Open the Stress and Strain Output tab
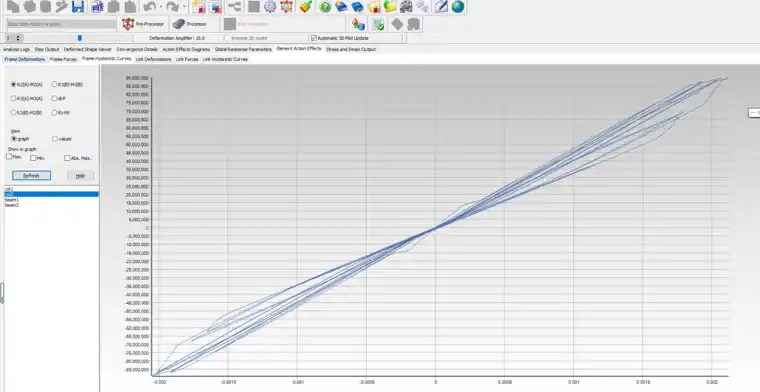The width and height of the screenshot is (760, 392). coord(351,49)
